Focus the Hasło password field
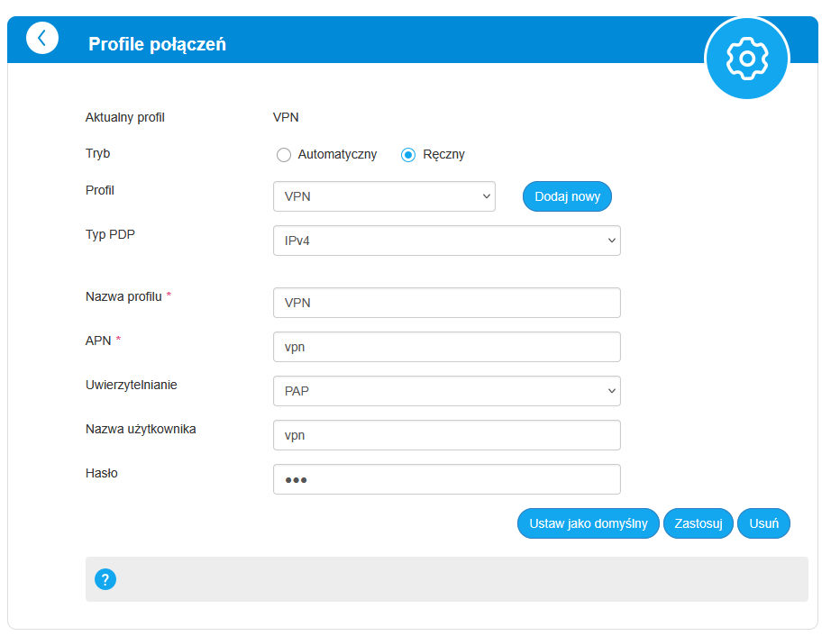 446,479
